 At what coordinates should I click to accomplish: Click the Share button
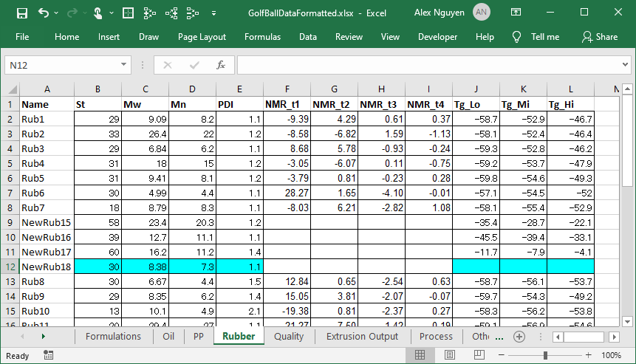[x=600, y=37]
